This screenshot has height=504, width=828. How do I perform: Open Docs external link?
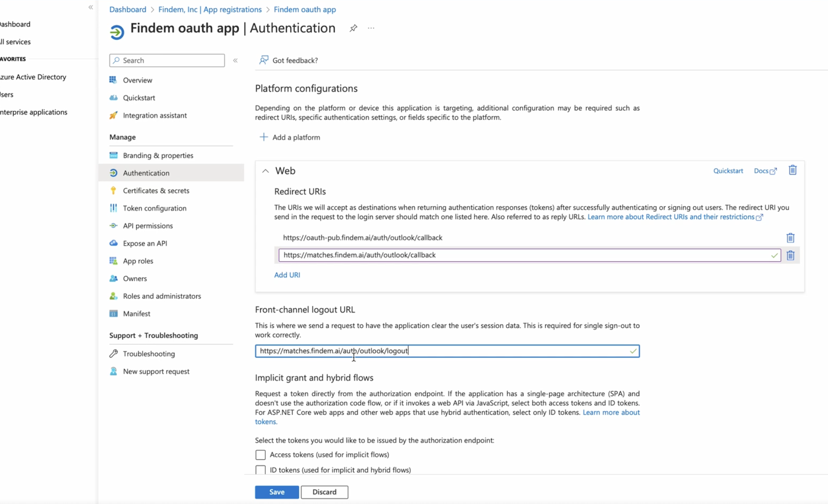click(765, 171)
